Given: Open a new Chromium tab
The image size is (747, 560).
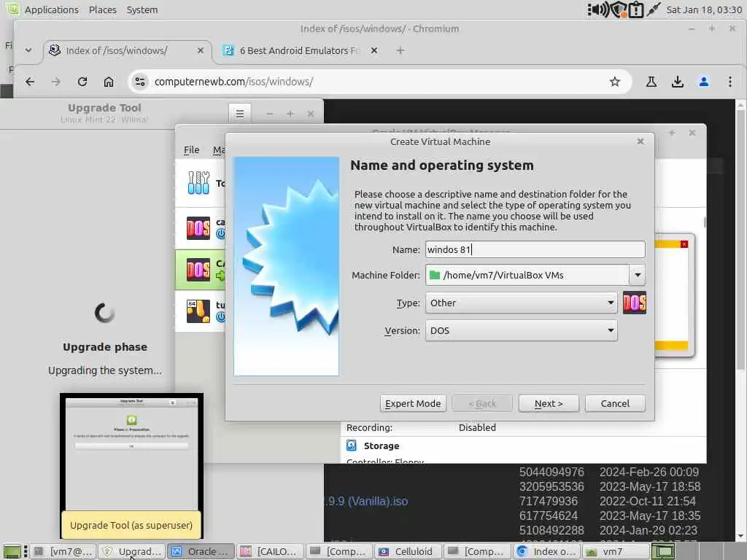Looking at the screenshot, I should tap(400, 50).
